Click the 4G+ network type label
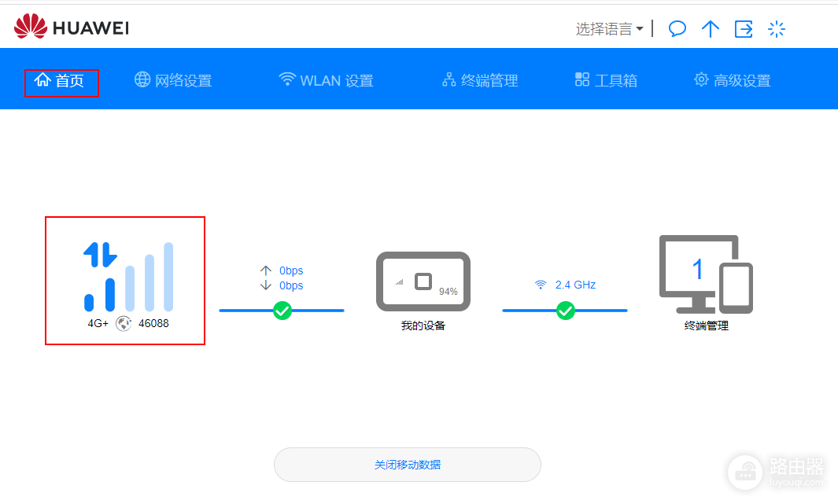Viewport: 838px width, 504px height. [x=98, y=323]
